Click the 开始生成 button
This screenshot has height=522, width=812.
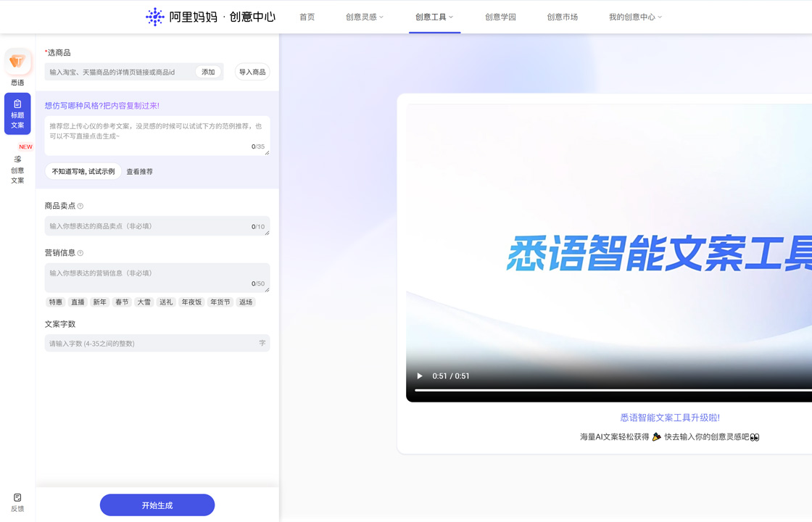click(157, 505)
